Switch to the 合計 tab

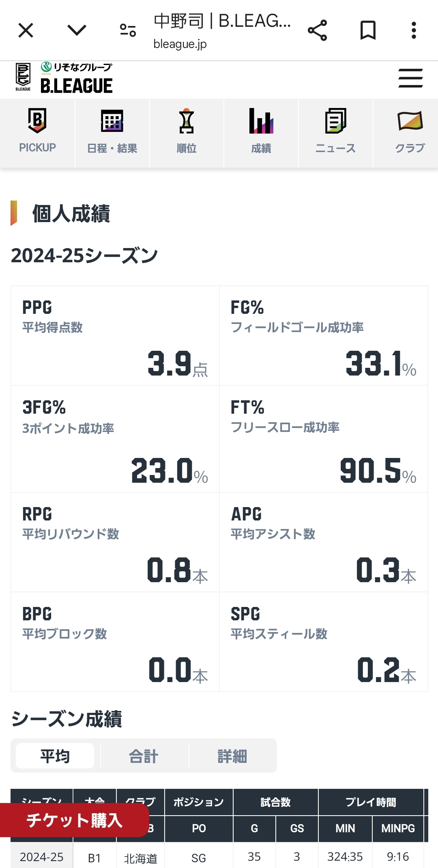[x=144, y=756]
